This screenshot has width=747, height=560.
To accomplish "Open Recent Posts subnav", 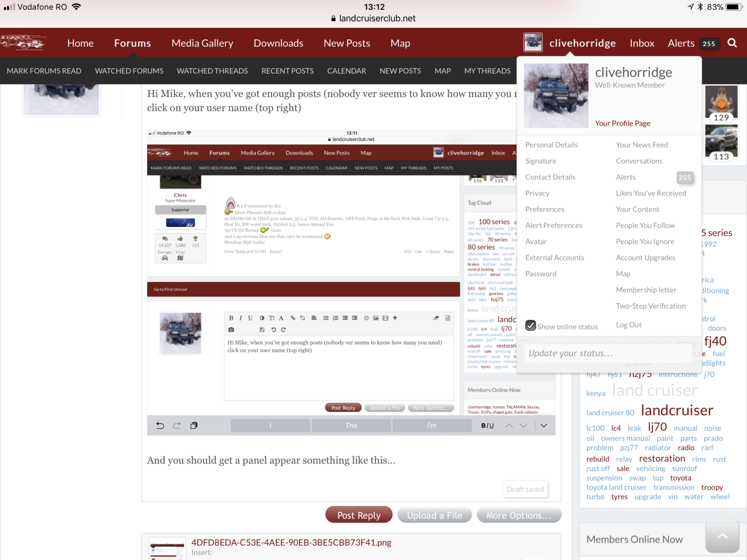I will coord(288,71).
